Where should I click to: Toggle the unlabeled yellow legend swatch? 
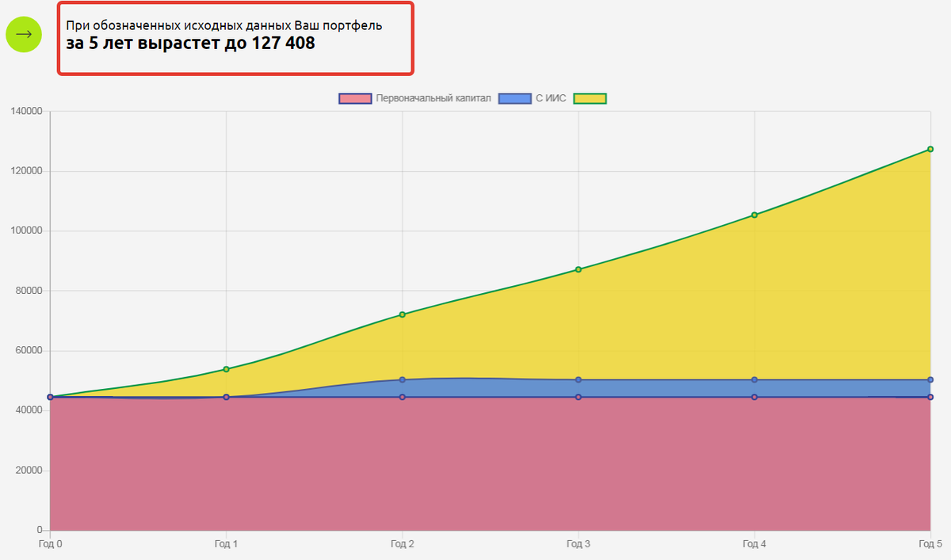pos(590,98)
